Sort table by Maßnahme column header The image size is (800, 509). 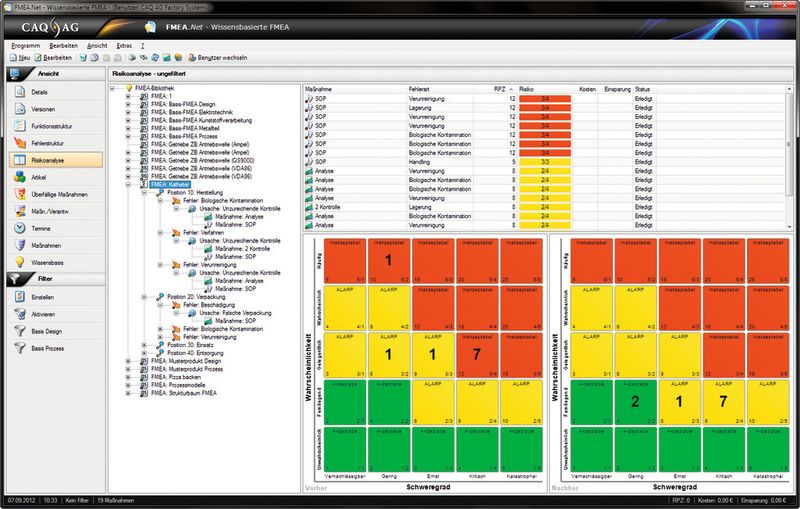click(x=355, y=89)
